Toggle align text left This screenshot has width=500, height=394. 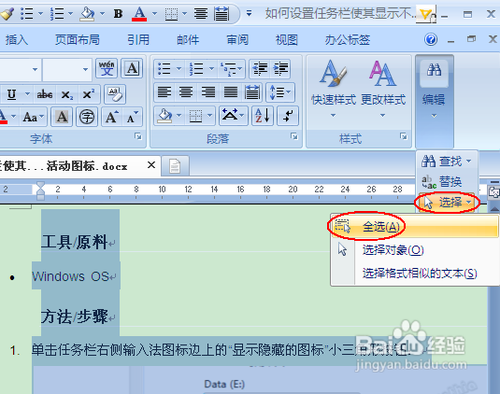pyautogui.click(x=164, y=92)
